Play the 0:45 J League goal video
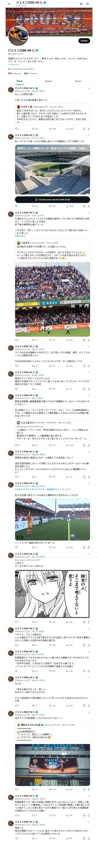The image size is (98, 868). tap(52, 519)
